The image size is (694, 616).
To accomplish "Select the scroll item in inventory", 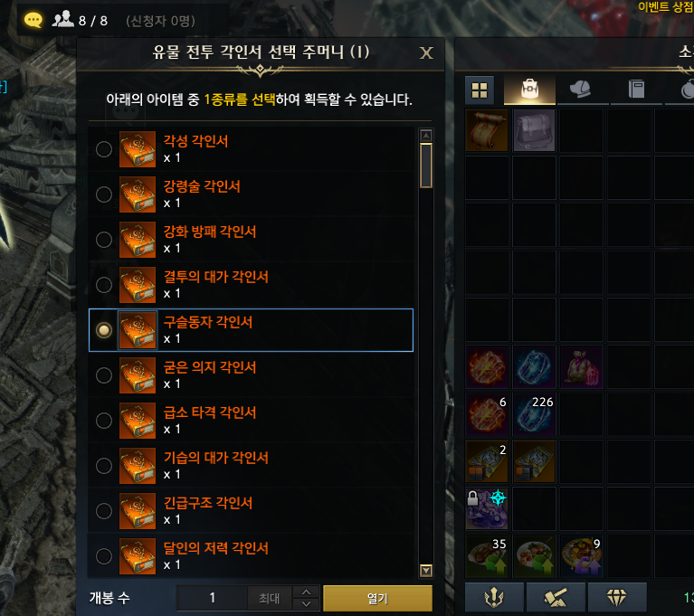I will click(x=487, y=130).
